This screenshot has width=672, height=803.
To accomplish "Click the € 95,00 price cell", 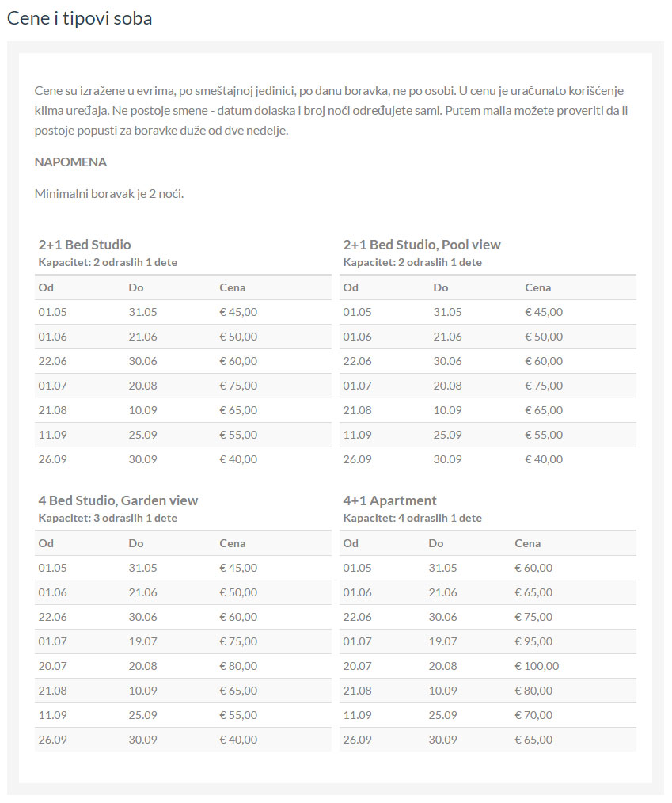I will (533, 641).
